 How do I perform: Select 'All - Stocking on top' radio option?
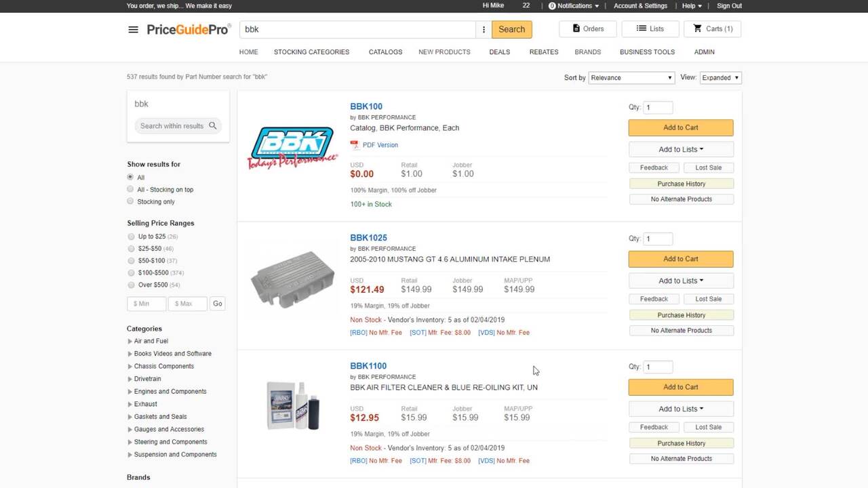click(130, 189)
